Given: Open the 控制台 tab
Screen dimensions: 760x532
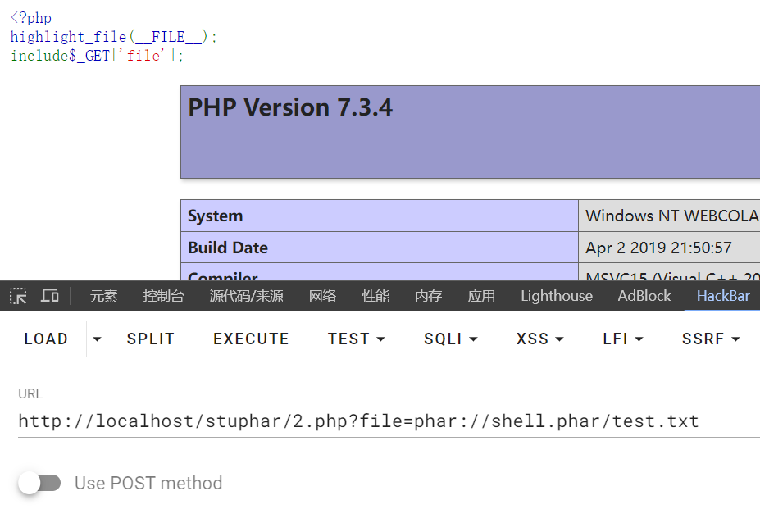Looking at the screenshot, I should (x=163, y=296).
